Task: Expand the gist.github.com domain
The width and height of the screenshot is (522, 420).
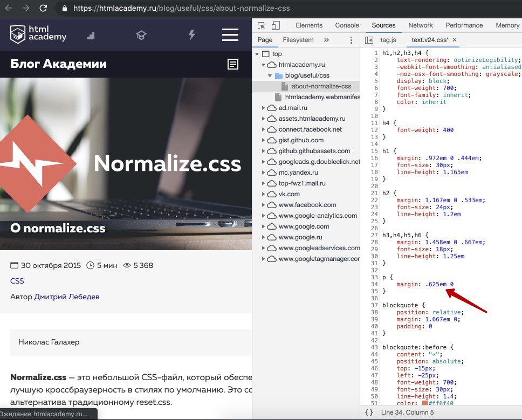Action: click(x=263, y=140)
